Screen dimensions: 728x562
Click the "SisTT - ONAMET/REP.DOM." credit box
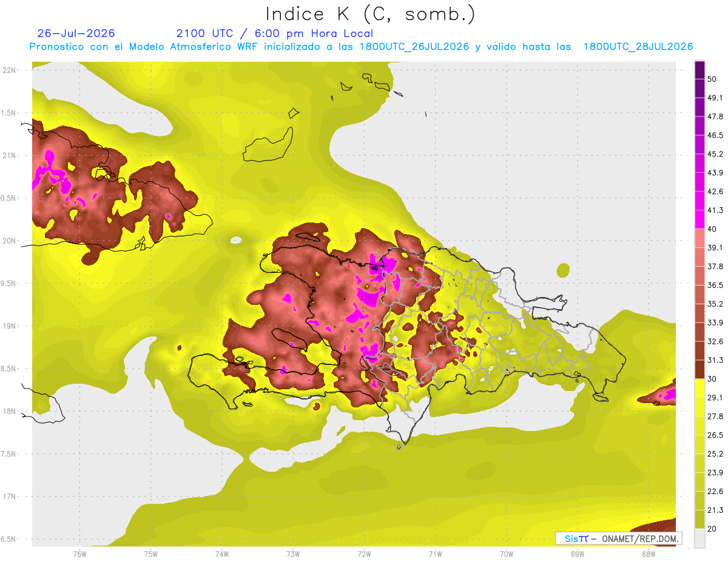point(618,538)
